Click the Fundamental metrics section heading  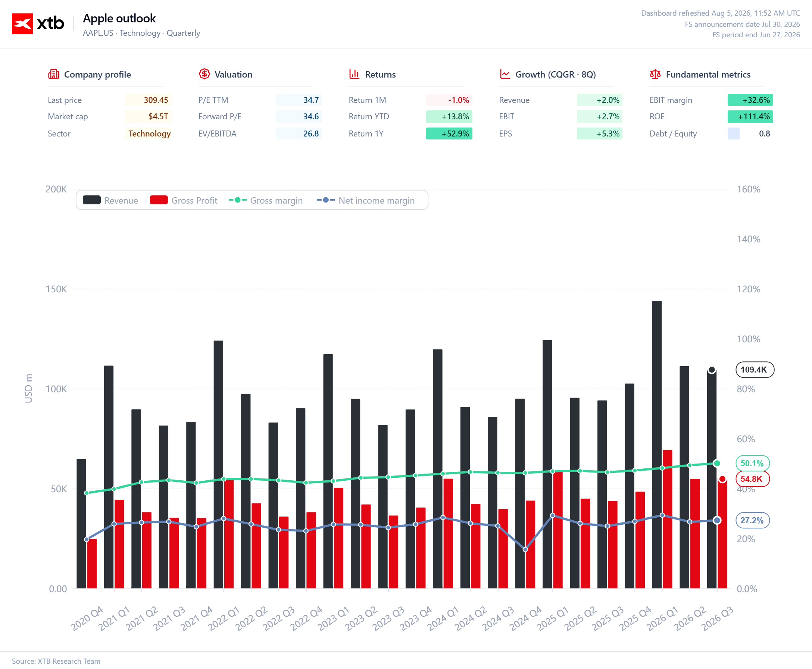click(x=708, y=74)
